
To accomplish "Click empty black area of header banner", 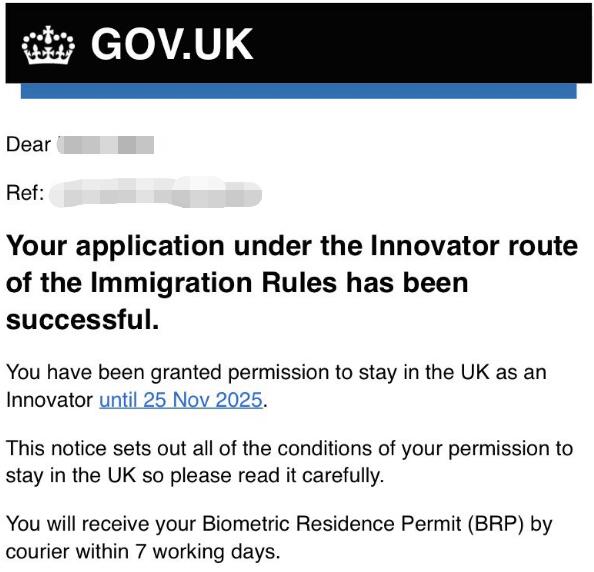I will (417, 44).
